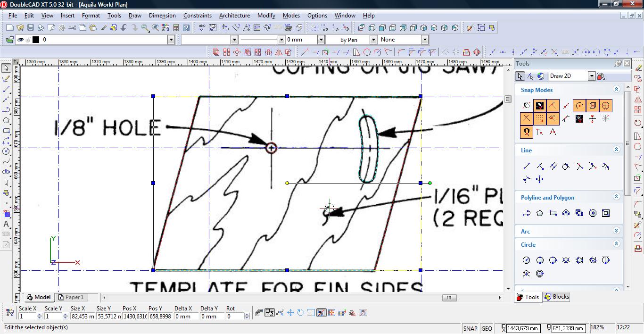Click the scissors Cut icon
The height and width of the screenshot is (334, 644).
[x=72, y=28]
